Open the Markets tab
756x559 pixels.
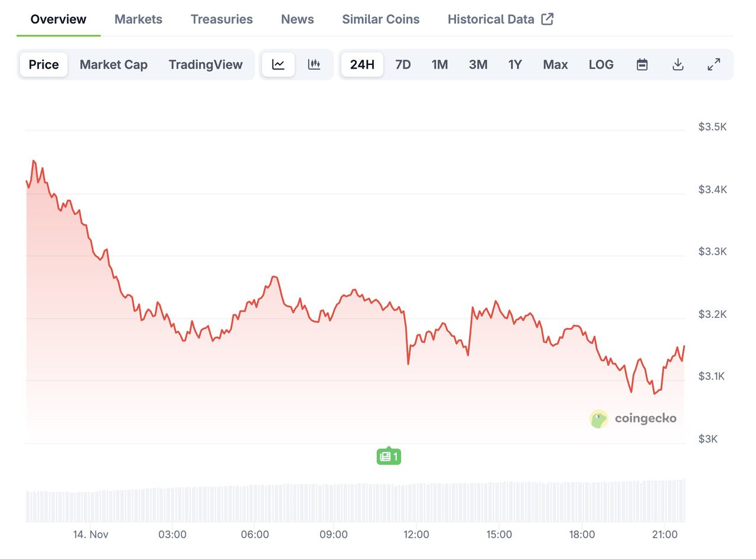pos(138,19)
